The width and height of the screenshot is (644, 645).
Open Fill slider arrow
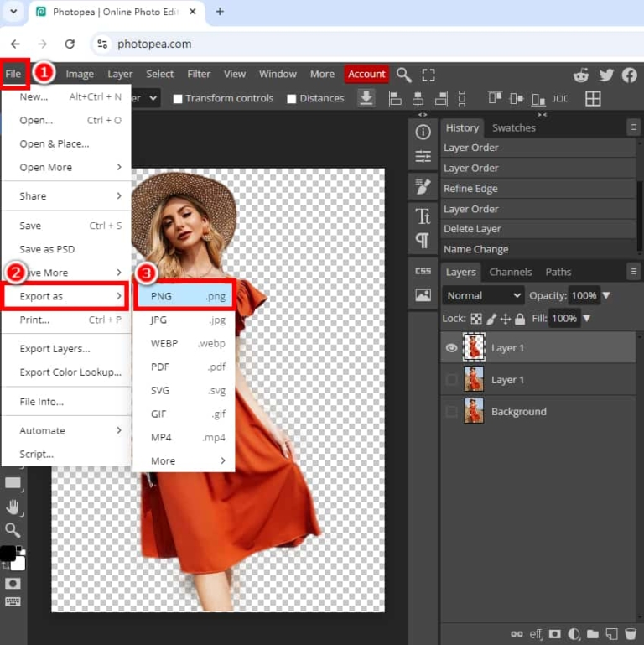tap(586, 319)
